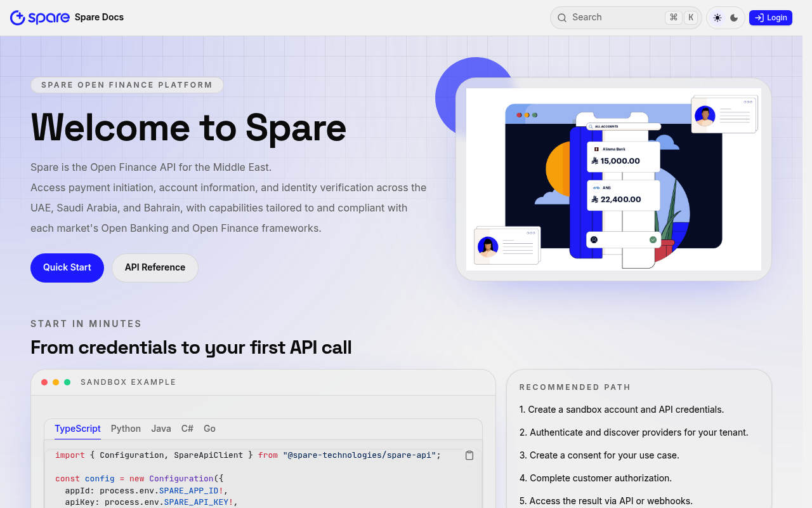Viewport: 812px width, 508px height.
Task: Click "Recommended Path" heading
Action: pos(575,387)
